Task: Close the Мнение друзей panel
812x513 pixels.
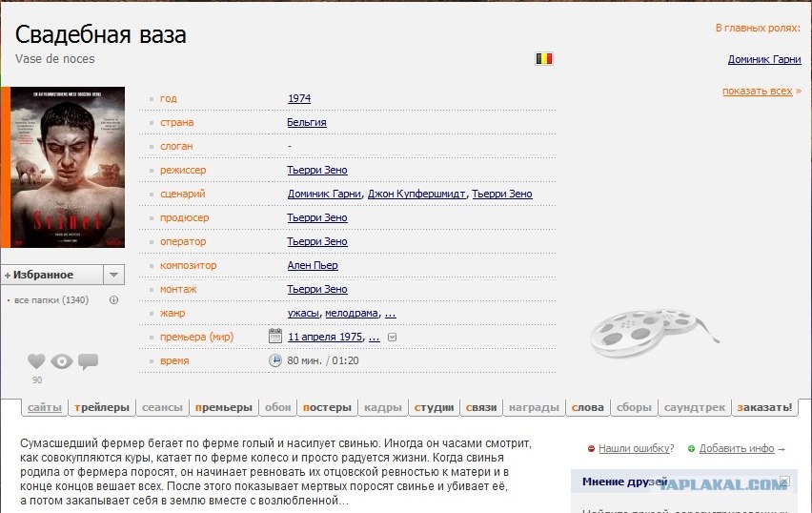Action: click(784, 482)
